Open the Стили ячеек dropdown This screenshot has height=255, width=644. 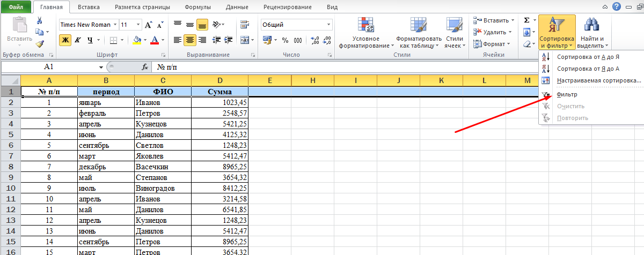coord(455,32)
